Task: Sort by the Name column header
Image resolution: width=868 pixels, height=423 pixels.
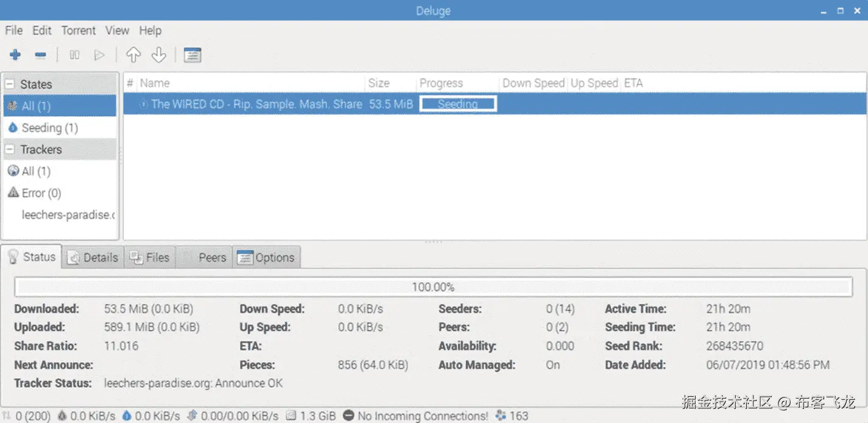Action: 251,83
